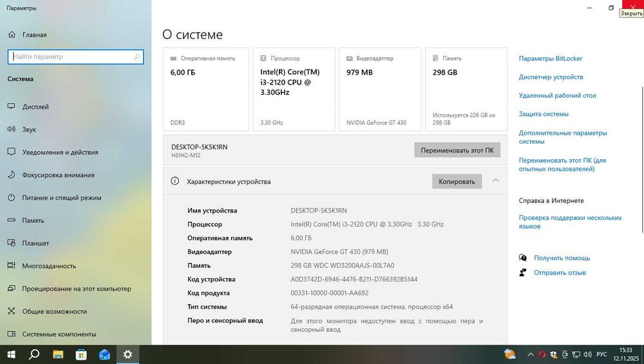
Task: Open the weather widget in taskbar
Action: click(509, 354)
